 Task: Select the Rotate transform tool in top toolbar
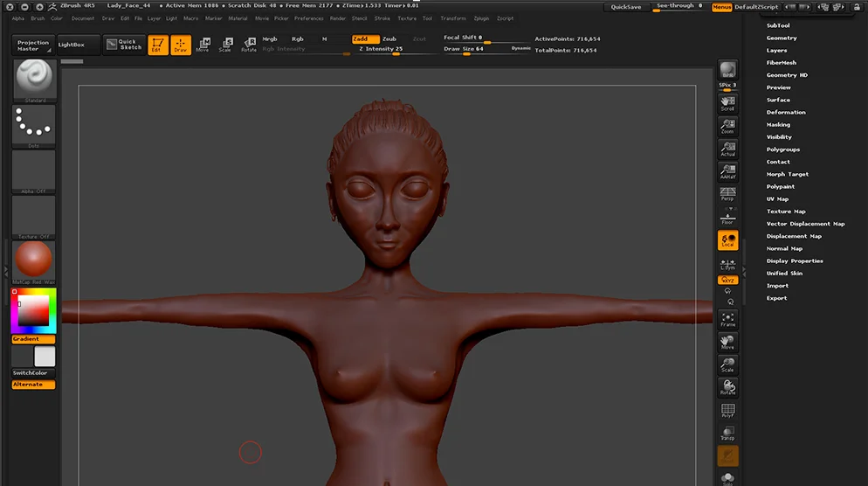(249, 45)
